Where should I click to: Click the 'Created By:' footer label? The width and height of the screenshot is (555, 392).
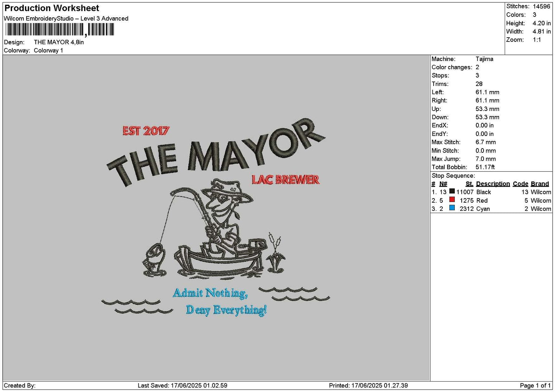20,385
